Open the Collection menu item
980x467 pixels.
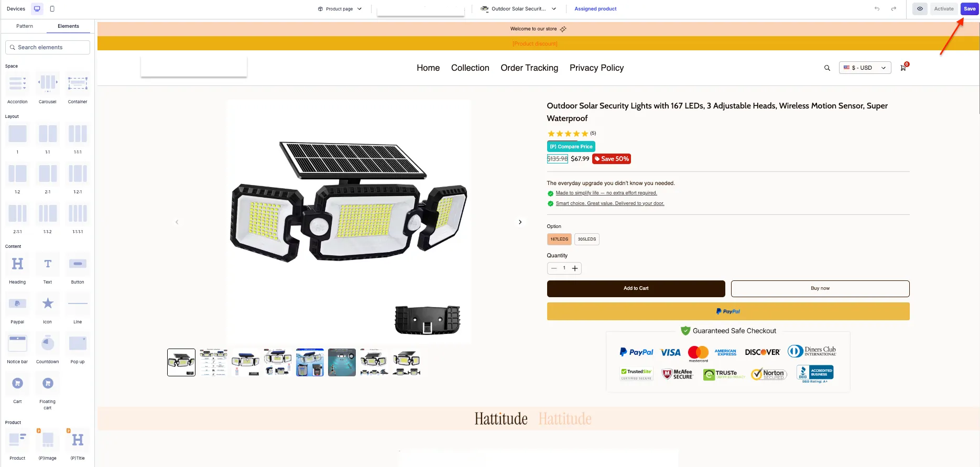pos(470,68)
